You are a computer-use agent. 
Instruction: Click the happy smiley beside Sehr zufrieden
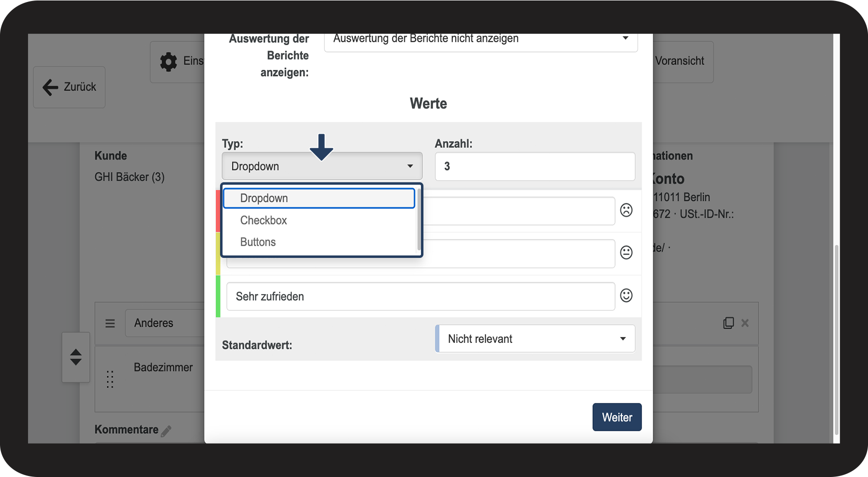pyautogui.click(x=626, y=295)
